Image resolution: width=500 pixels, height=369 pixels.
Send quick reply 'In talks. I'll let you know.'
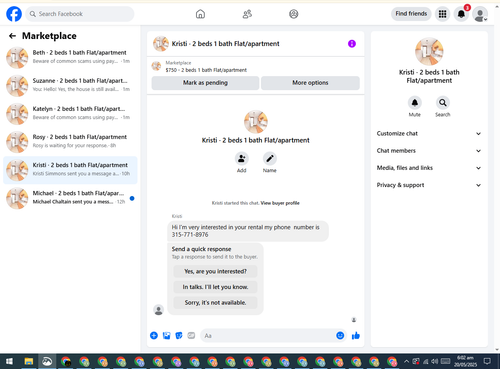(x=215, y=287)
